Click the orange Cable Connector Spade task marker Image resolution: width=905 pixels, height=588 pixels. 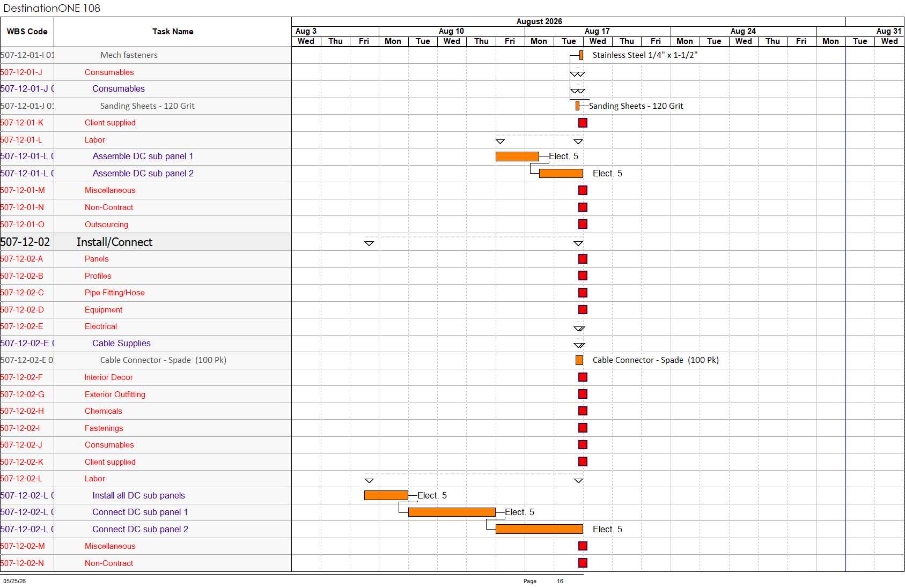click(x=579, y=360)
